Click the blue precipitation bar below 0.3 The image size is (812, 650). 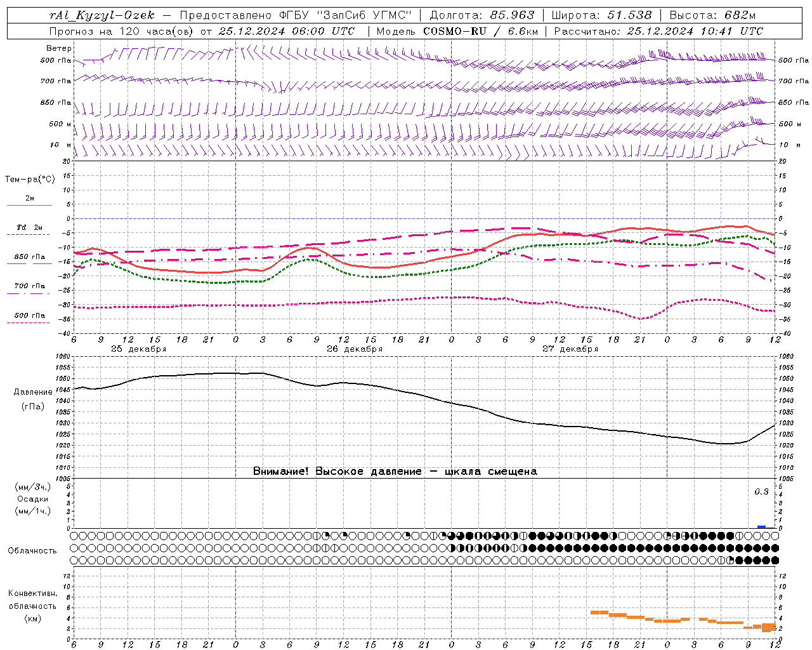[x=762, y=527]
